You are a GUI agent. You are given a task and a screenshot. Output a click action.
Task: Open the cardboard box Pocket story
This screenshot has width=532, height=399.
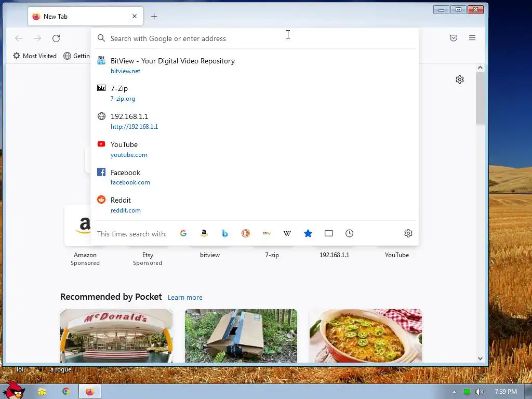coord(241,336)
